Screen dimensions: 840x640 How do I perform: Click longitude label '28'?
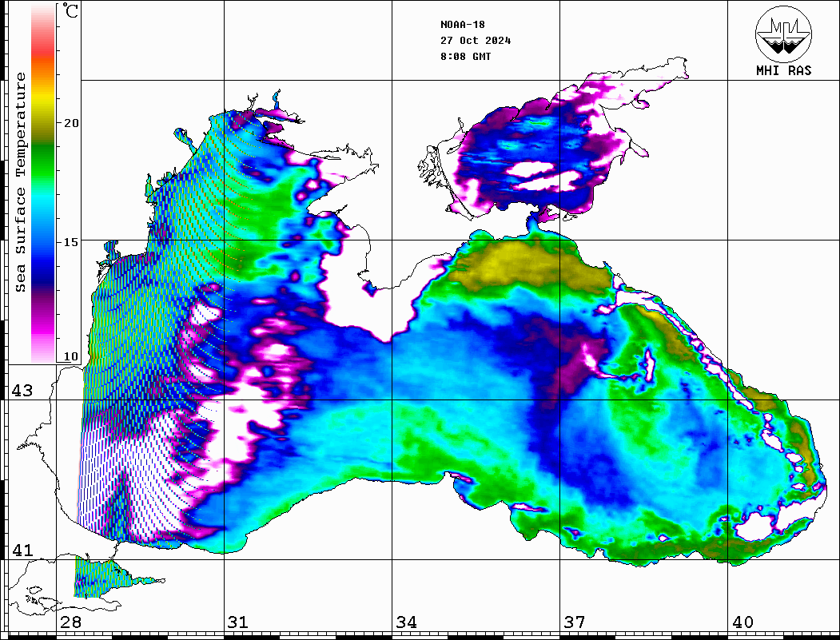[x=70, y=622]
